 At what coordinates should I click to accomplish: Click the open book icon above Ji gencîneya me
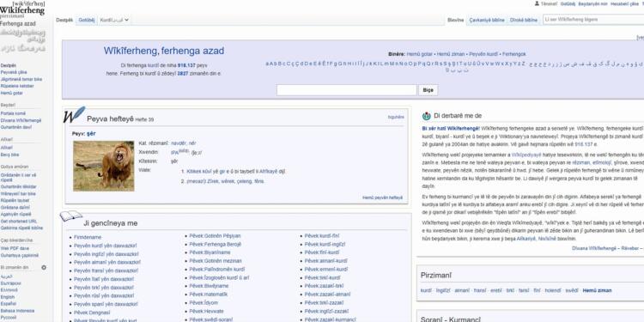coord(70,216)
